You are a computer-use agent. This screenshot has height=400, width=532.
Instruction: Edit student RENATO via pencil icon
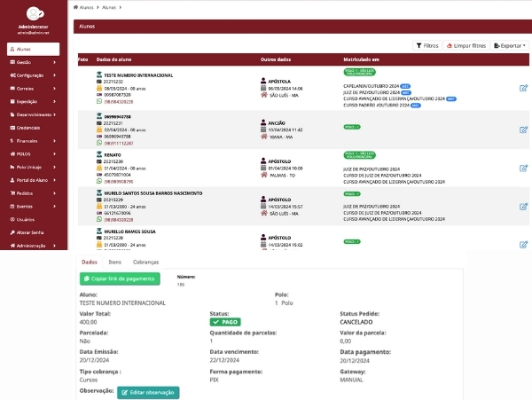(x=523, y=168)
